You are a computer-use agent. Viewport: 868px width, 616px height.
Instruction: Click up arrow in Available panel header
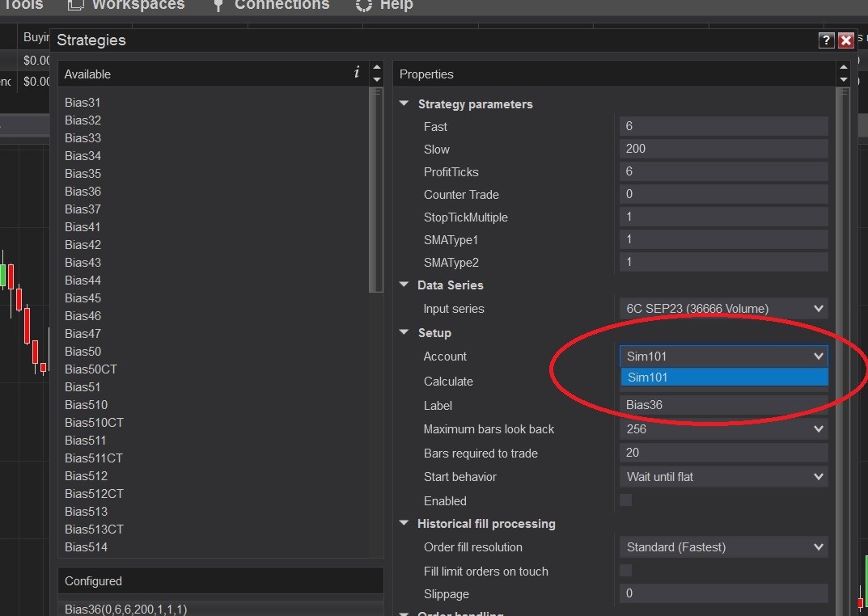pyautogui.click(x=377, y=67)
